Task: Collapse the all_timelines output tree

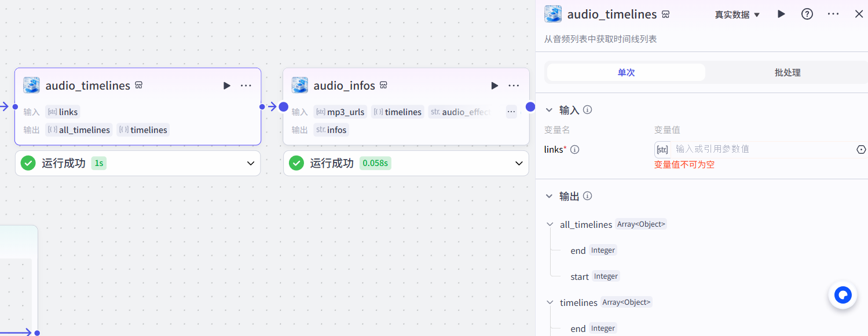Action: (550, 224)
